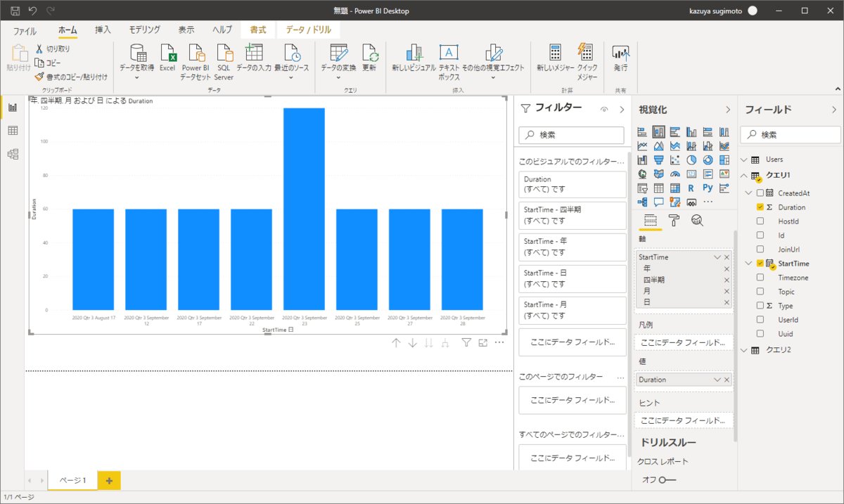Switch to the data table view in left sidebar
844x504 pixels.
[x=13, y=131]
